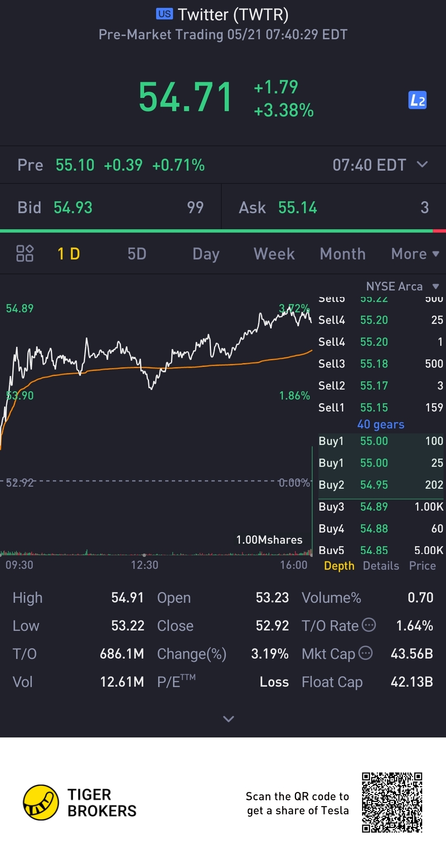Tap the T/O Rate info icon

coord(369,625)
